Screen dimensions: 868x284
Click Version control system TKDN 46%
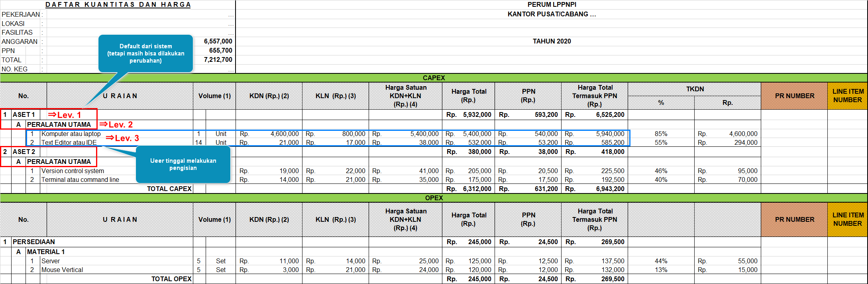point(661,171)
